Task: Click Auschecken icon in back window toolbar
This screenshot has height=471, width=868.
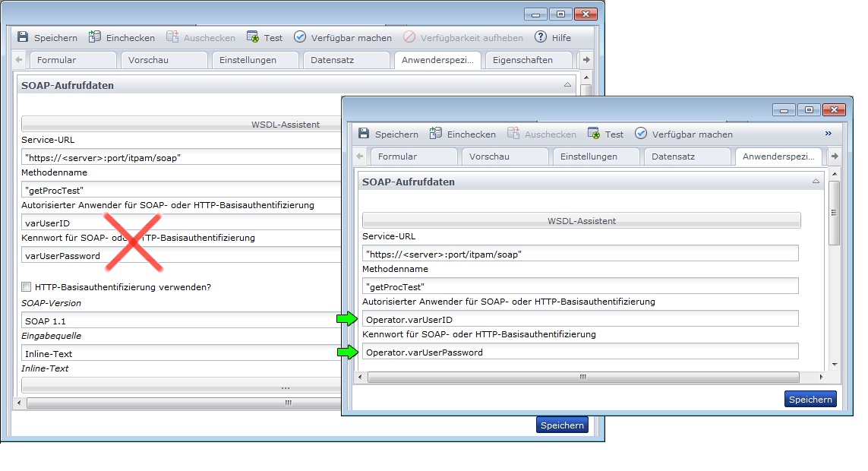Action: pyautogui.click(x=172, y=36)
